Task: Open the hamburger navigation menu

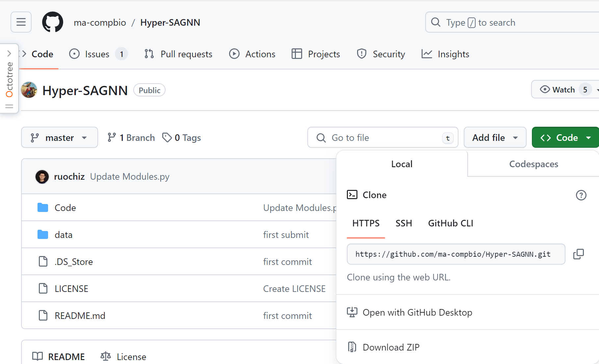Action: tap(21, 22)
